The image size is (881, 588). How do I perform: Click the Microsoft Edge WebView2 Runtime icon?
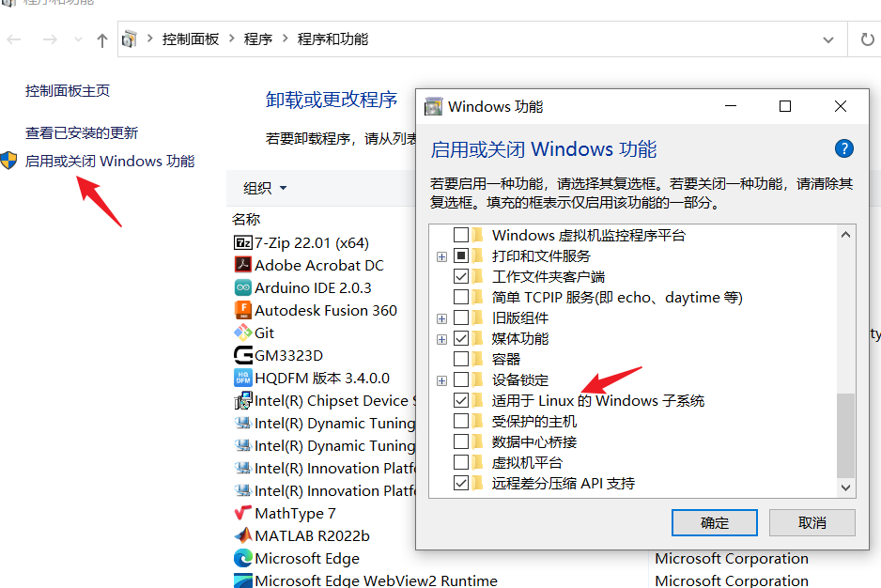pos(242,580)
